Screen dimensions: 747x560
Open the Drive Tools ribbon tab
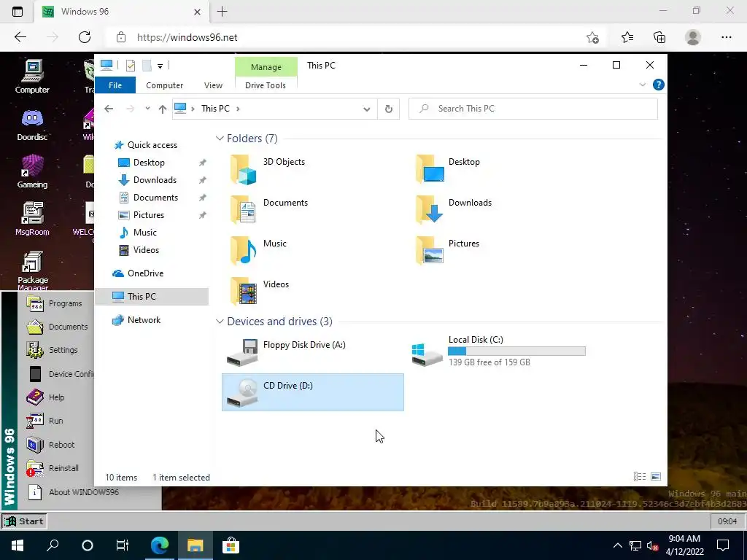tap(266, 85)
